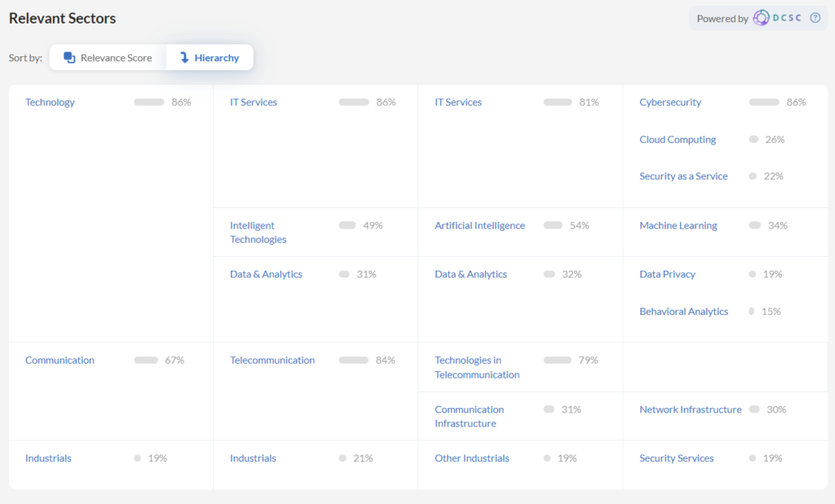Click the Communication 67% relevance bar
Screen dimensions: 835x504
[146, 360]
